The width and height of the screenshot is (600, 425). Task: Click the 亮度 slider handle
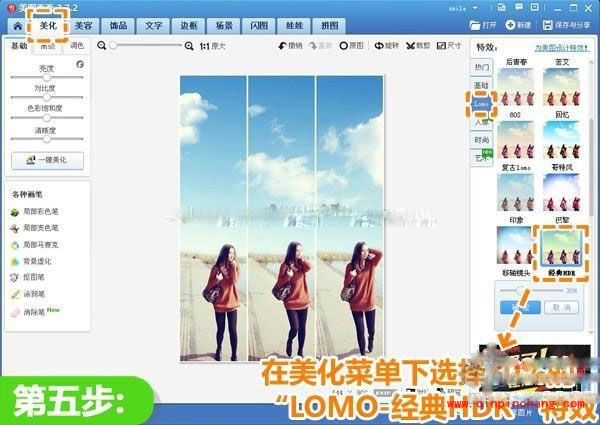pos(46,77)
